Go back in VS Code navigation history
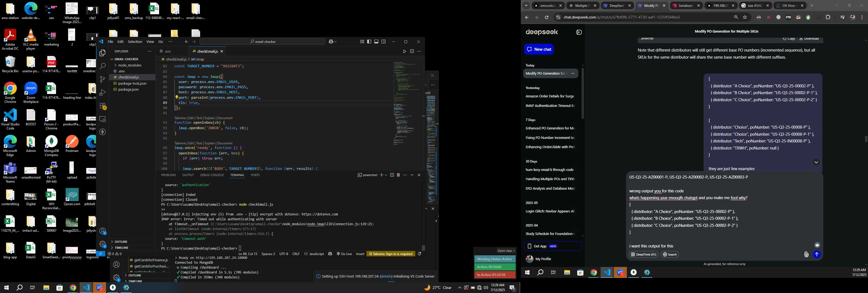 (187, 42)
